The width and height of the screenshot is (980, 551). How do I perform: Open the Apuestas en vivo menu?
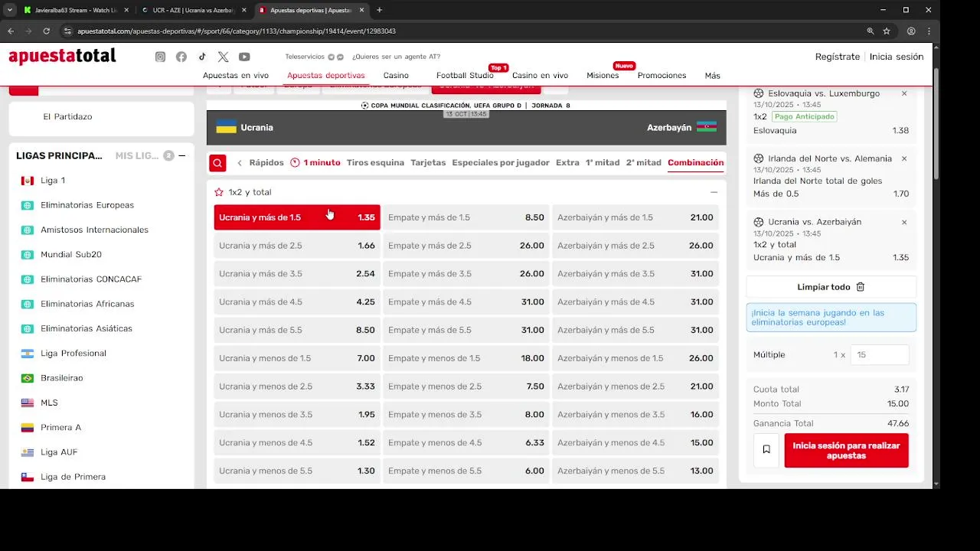(x=236, y=76)
